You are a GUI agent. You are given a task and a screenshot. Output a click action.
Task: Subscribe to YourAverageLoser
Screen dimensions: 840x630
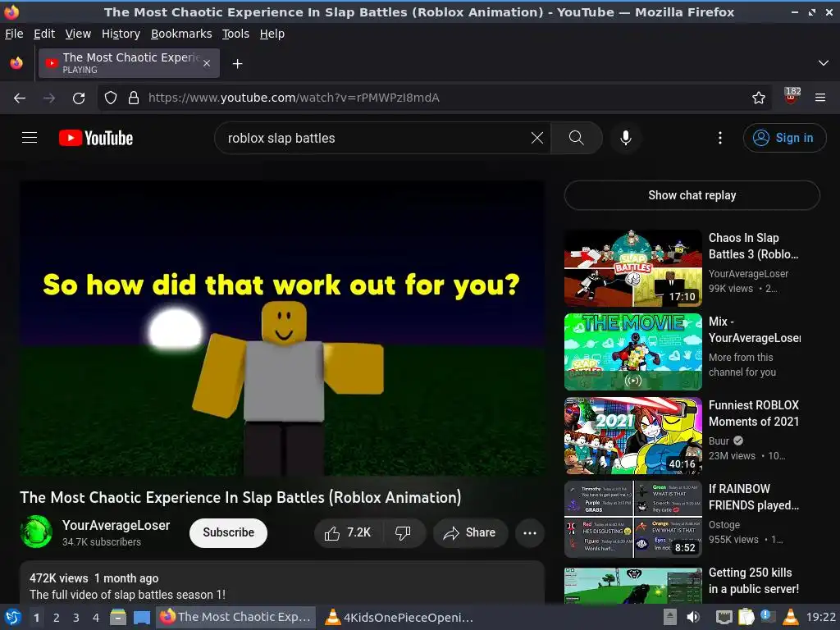(x=228, y=533)
